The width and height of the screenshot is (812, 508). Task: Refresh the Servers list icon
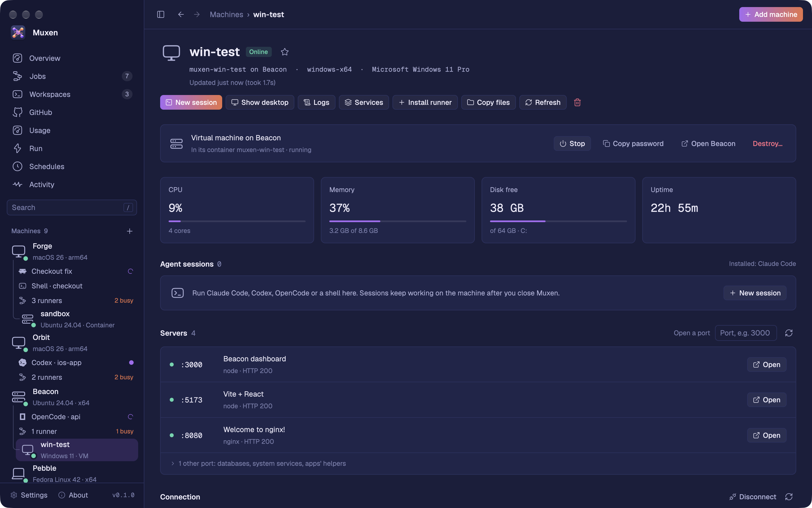[x=789, y=333]
